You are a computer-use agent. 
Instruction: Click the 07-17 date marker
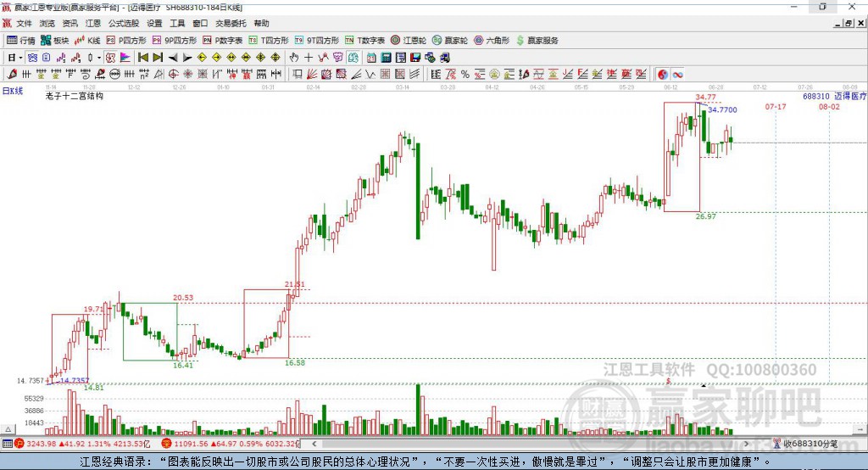click(776, 106)
